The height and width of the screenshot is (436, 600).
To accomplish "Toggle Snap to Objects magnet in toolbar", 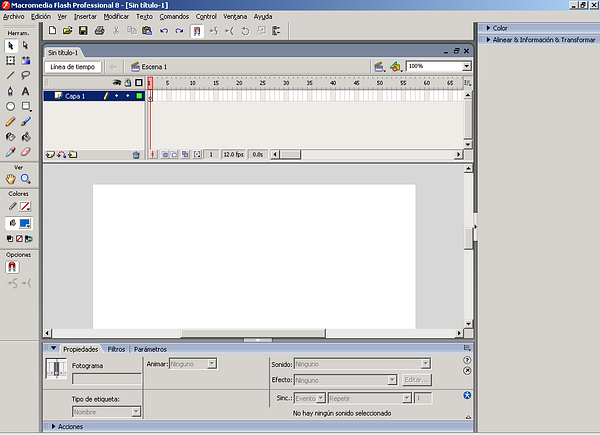I will point(196,31).
